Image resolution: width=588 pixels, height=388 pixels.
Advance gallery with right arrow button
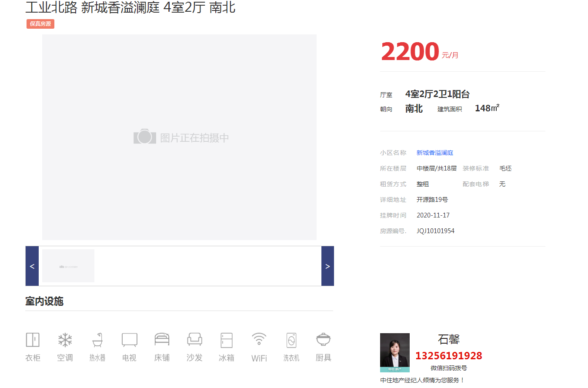pos(327,266)
